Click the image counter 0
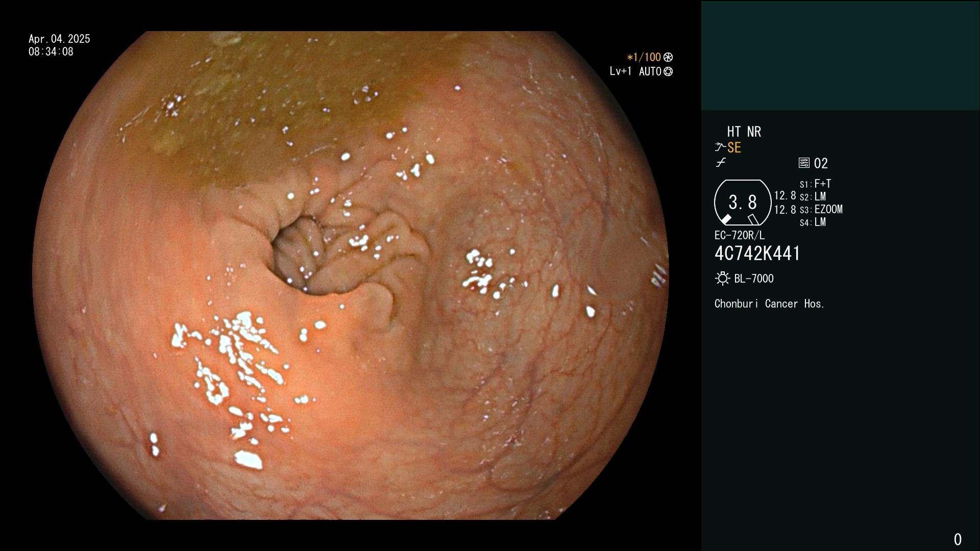The image size is (980, 551). 958,539
